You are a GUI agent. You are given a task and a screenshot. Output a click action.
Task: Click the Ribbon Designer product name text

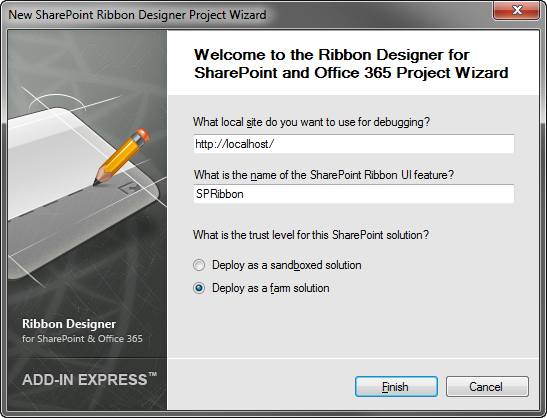(x=69, y=324)
